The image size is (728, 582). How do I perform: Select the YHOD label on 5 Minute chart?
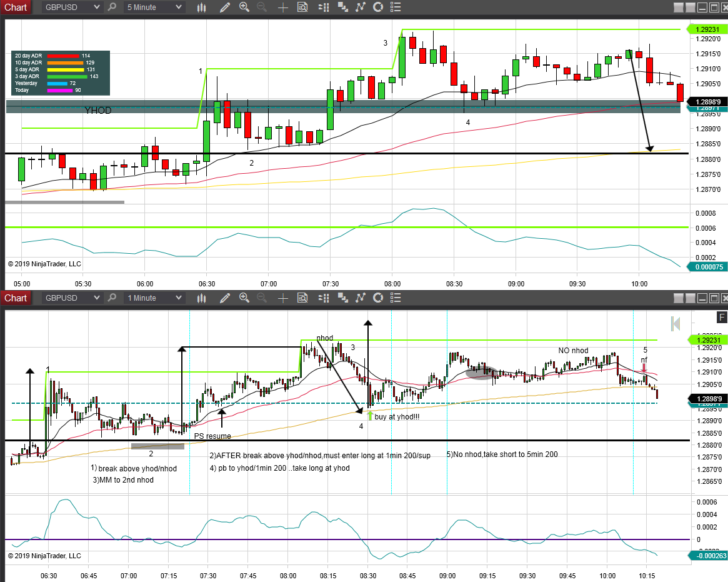point(98,110)
